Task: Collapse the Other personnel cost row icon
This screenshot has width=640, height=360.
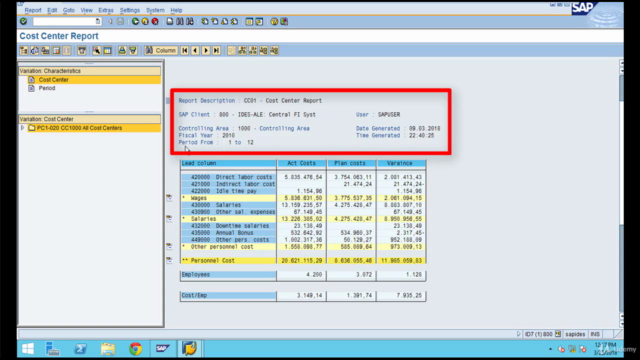Action: click(x=169, y=247)
